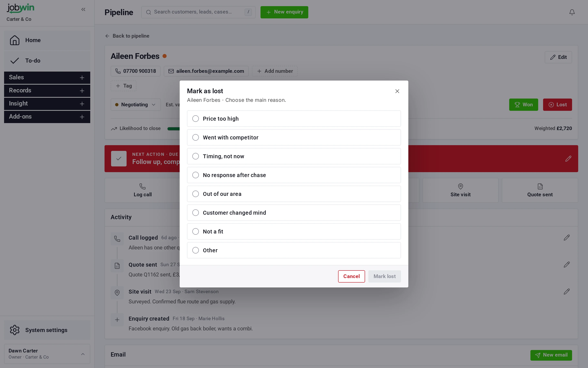Open notifications bell
This screenshot has width=588, height=368.
pyautogui.click(x=572, y=12)
